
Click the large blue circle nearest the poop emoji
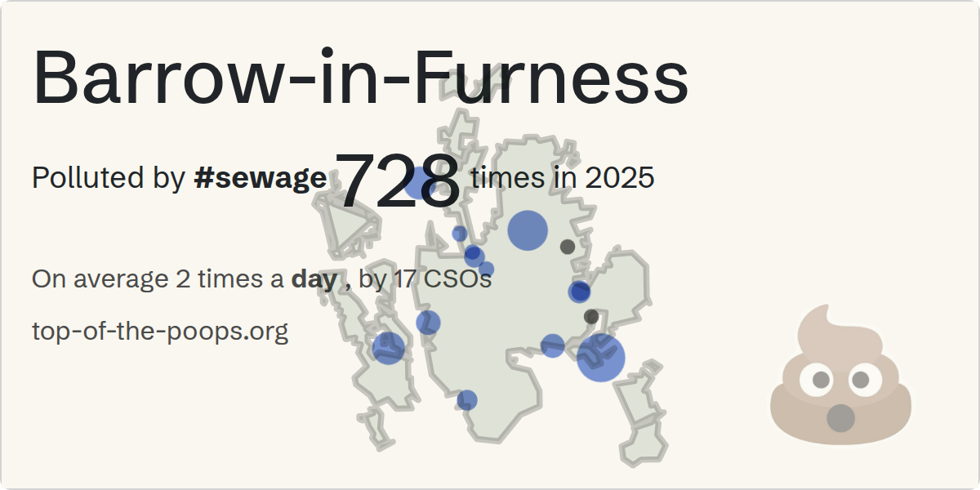pyautogui.click(x=600, y=358)
